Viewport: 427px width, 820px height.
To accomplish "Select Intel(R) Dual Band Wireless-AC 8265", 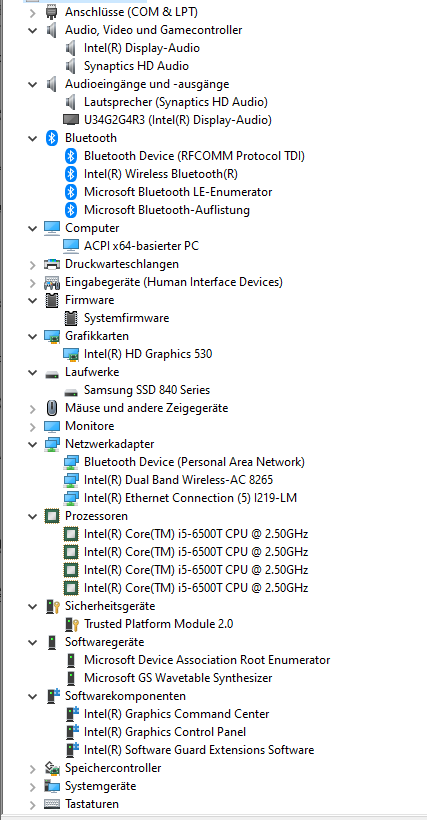I will tap(178, 480).
